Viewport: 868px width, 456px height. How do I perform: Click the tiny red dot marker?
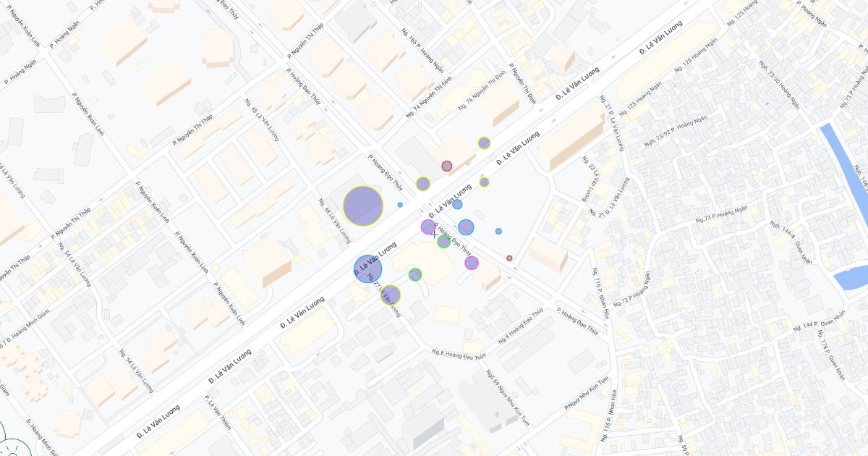[x=509, y=258]
